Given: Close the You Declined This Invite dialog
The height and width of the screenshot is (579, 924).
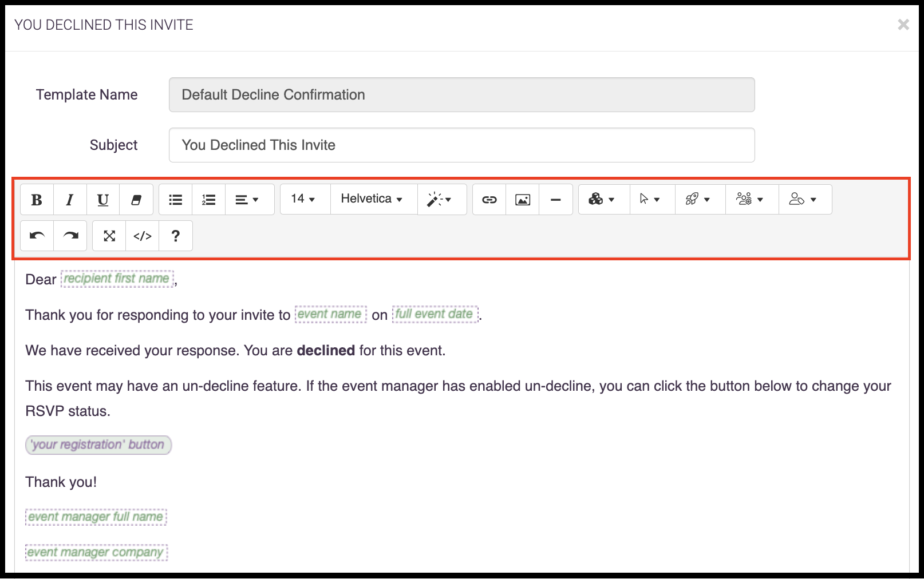Looking at the screenshot, I should (x=903, y=25).
